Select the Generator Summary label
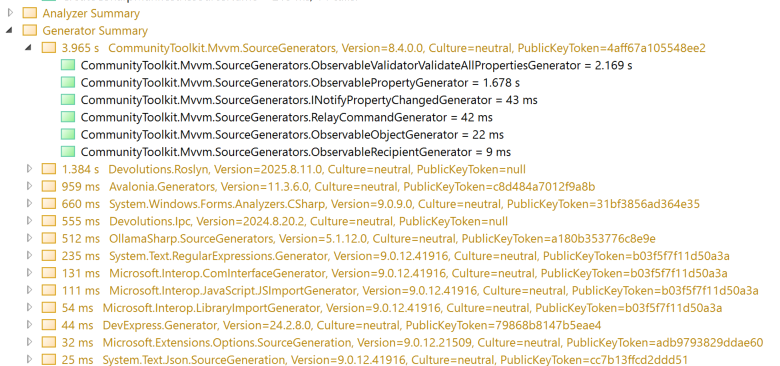The height and width of the screenshot is (366, 780). click(95, 31)
